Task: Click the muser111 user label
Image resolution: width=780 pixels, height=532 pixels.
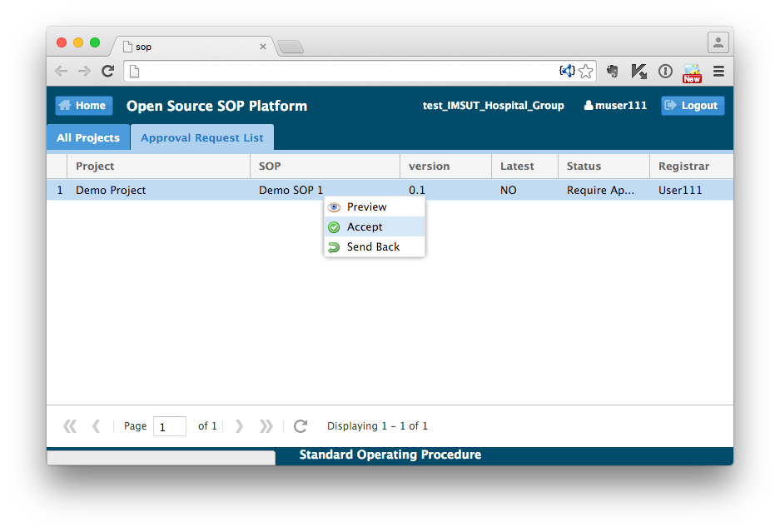Action: pyautogui.click(x=615, y=106)
